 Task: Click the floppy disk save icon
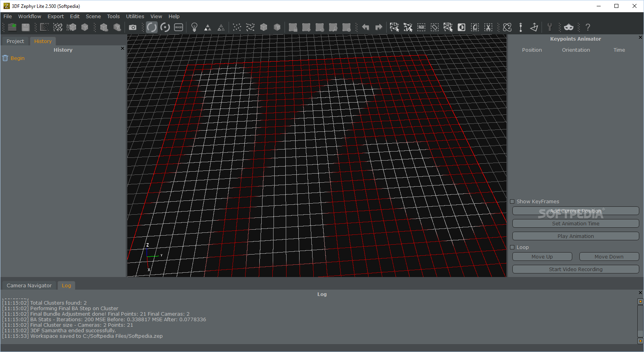point(26,27)
